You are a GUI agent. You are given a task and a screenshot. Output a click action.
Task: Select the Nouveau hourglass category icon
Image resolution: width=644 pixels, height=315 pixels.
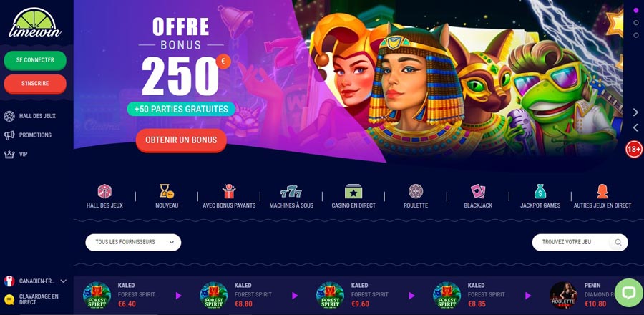point(167,191)
